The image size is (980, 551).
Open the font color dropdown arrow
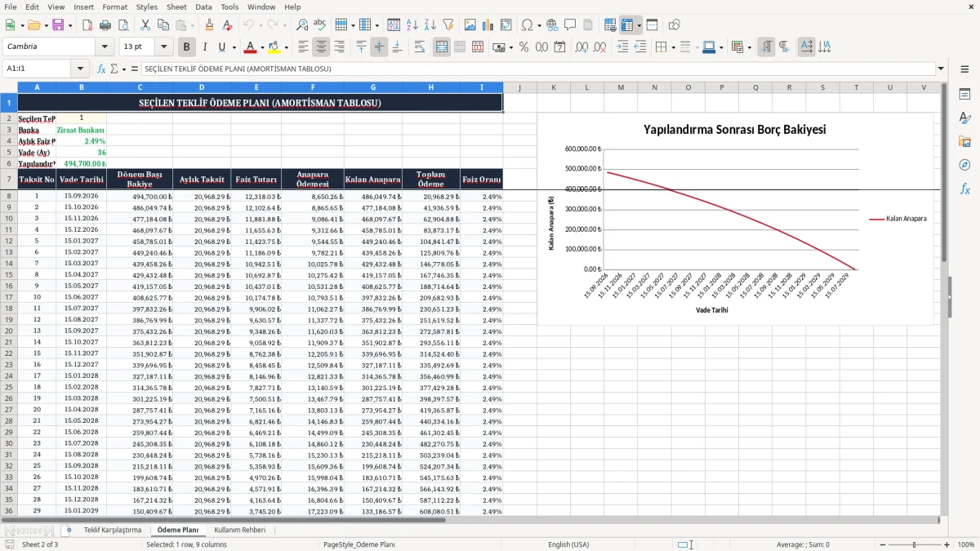tap(261, 47)
